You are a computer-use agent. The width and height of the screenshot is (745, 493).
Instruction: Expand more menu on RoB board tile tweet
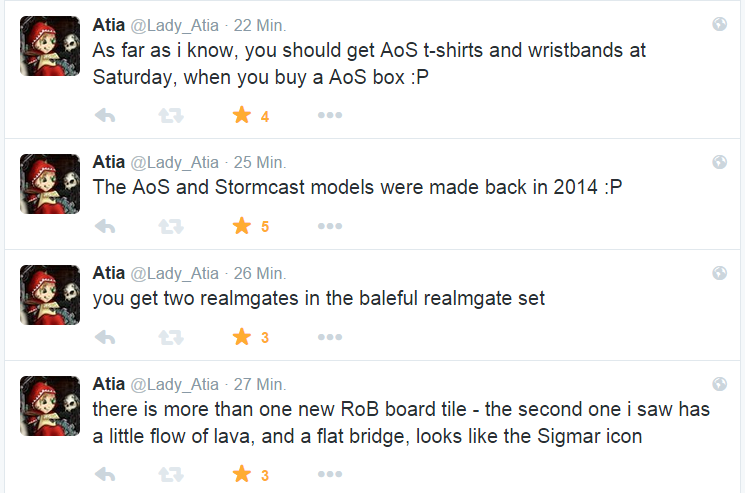tap(330, 475)
